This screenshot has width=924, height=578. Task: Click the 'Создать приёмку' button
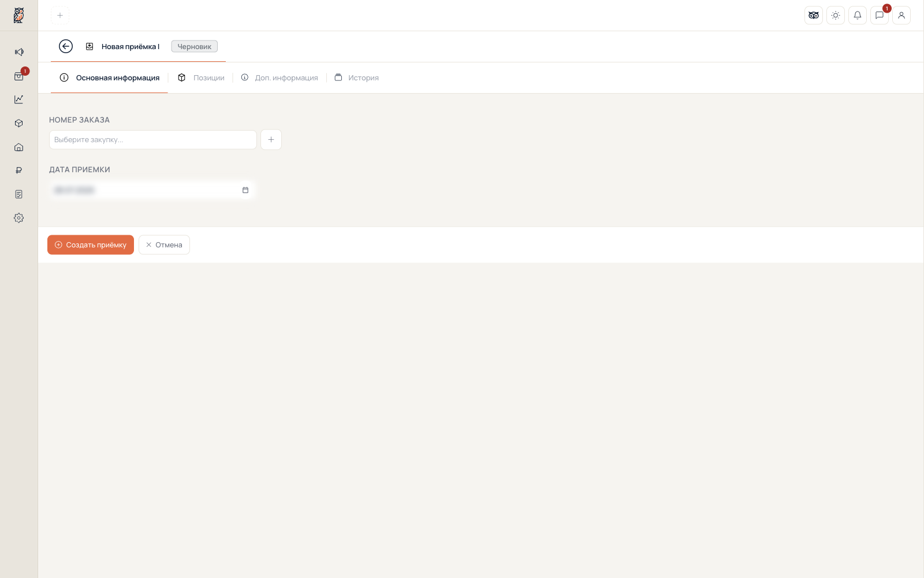coord(91,245)
